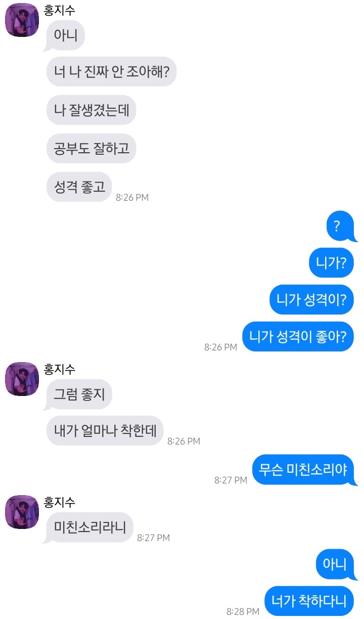
Task: Tap the third 홍지수 profile avatar
Action: click(x=22, y=512)
